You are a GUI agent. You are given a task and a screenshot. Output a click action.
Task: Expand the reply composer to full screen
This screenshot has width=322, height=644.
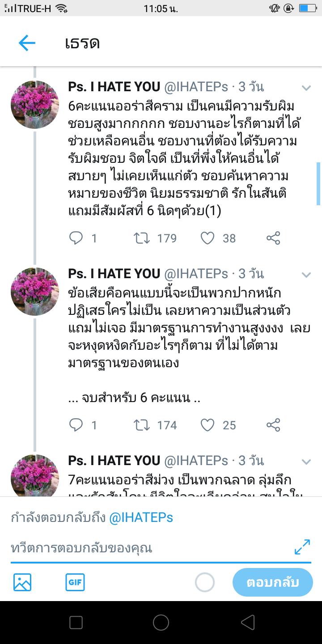click(x=302, y=547)
